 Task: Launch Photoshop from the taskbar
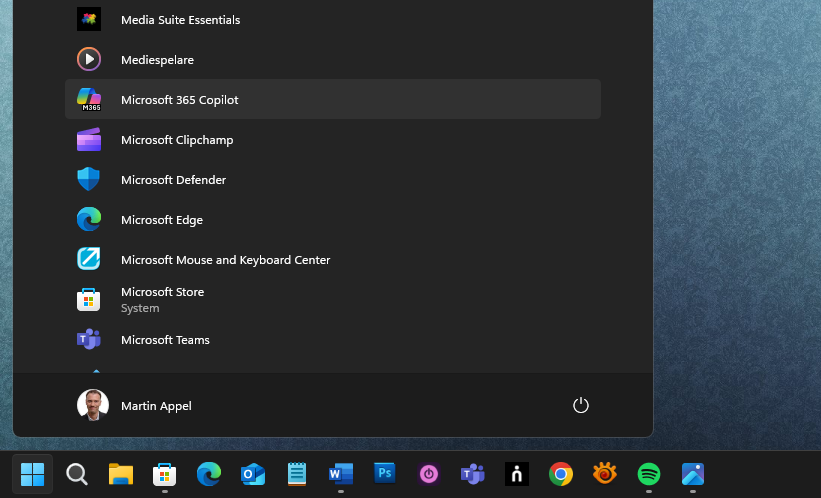pos(385,474)
